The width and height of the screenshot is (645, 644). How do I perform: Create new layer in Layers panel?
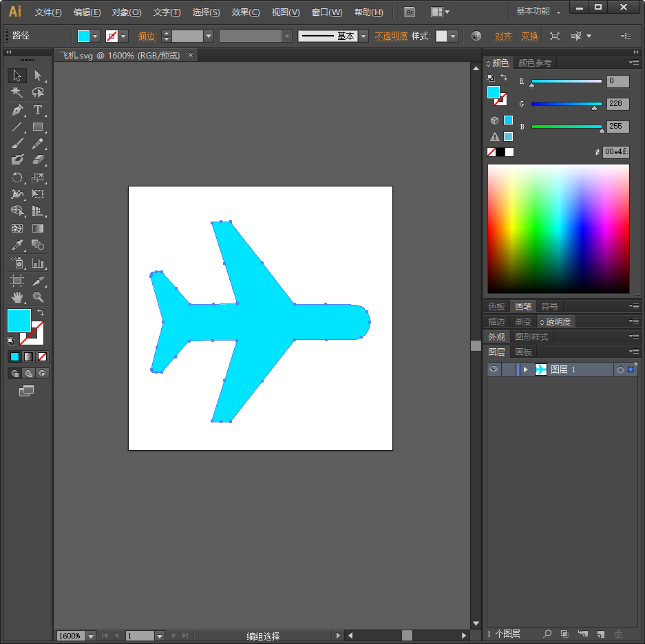click(x=601, y=634)
